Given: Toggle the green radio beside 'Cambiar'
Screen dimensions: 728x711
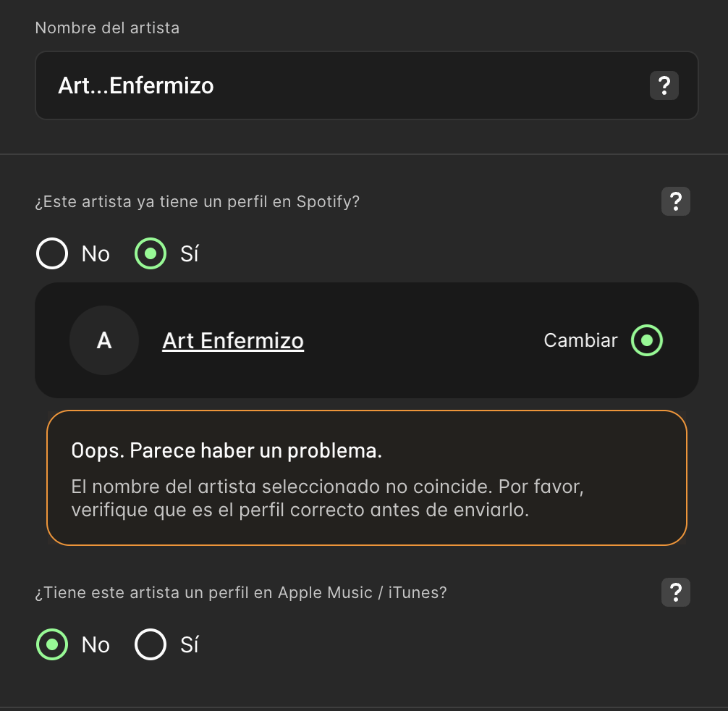Looking at the screenshot, I should (646, 340).
